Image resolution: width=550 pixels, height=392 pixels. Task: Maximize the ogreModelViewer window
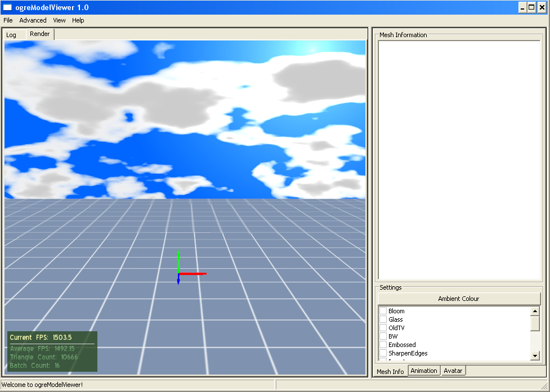pos(531,8)
